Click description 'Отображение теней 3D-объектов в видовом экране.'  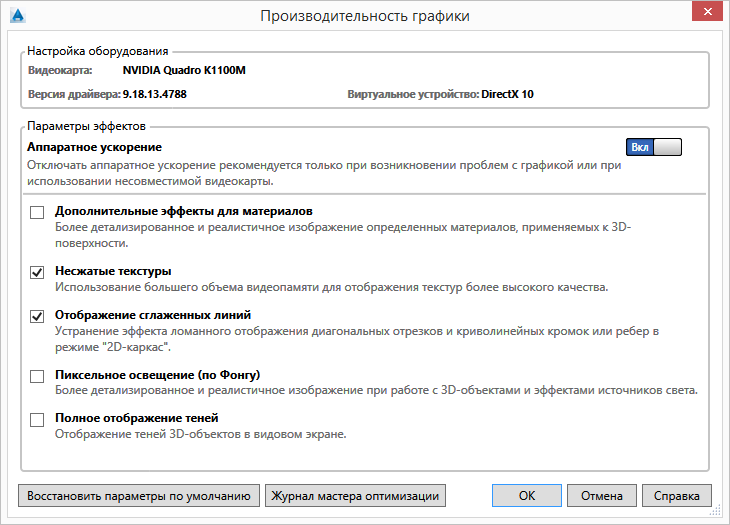coord(201,434)
